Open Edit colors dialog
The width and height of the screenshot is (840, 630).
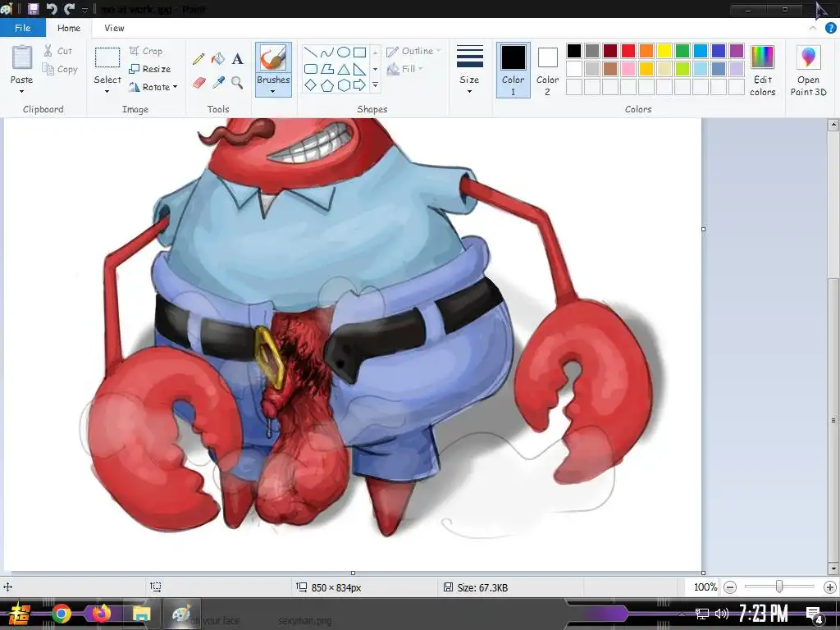pyautogui.click(x=762, y=71)
